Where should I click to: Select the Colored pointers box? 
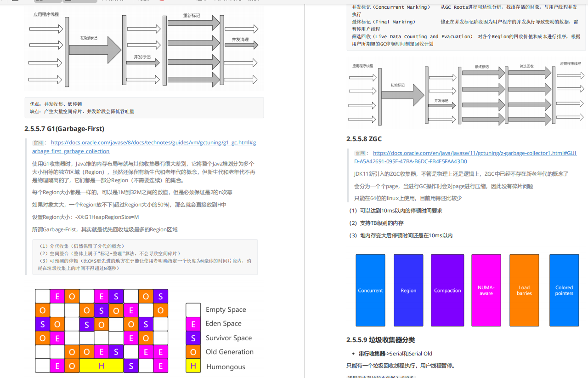pyautogui.click(x=564, y=290)
